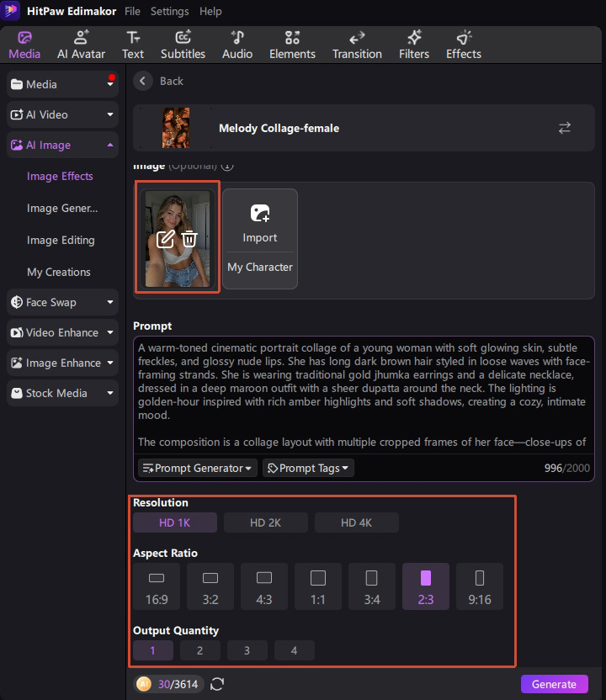Click the Video Enhance icon in sidebar
This screenshot has width=606, height=700.
tap(17, 332)
